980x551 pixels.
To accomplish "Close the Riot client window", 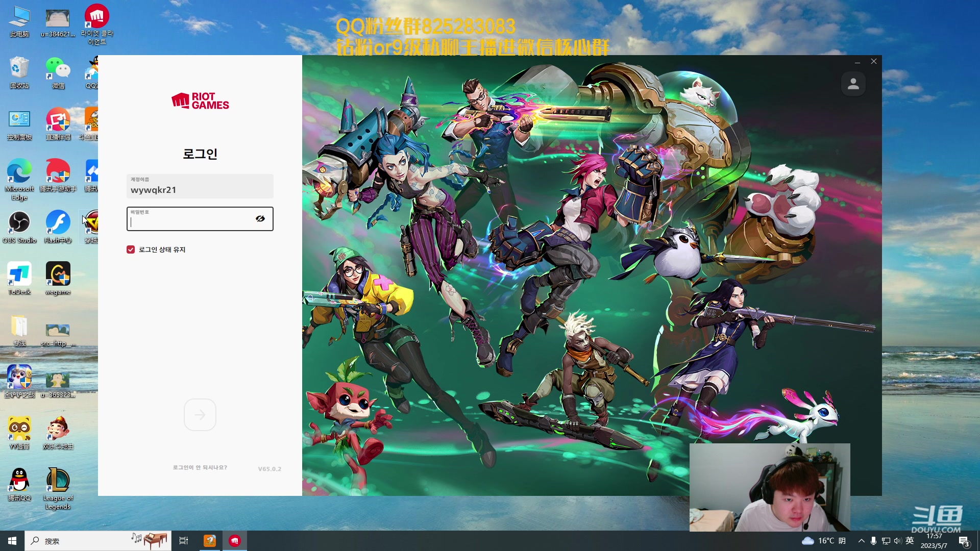I will (x=874, y=62).
